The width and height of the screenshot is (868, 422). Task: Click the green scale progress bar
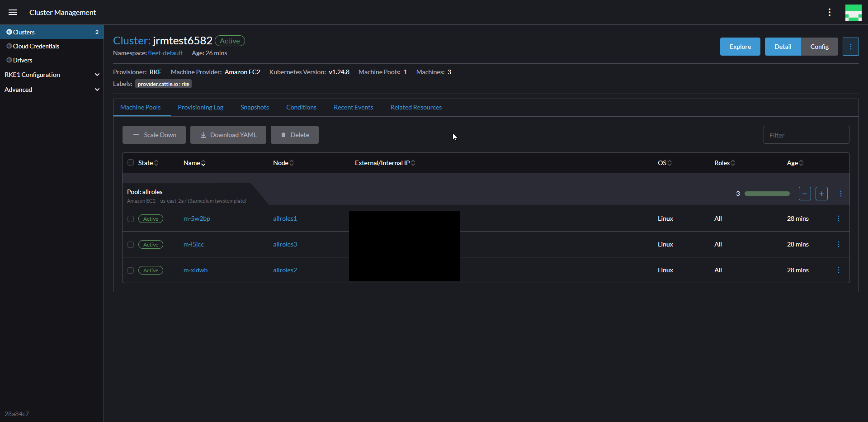tap(767, 194)
